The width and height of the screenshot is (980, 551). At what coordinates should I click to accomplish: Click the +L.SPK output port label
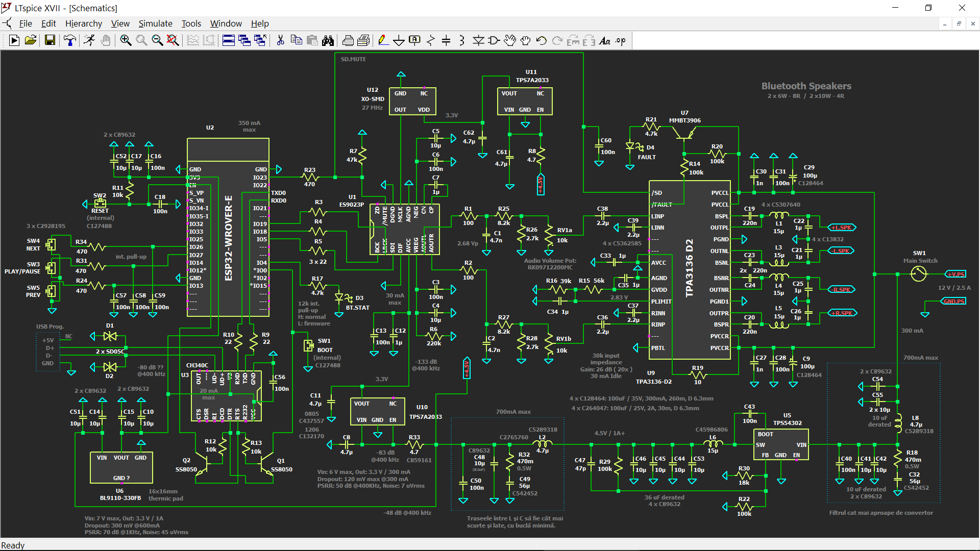point(841,228)
